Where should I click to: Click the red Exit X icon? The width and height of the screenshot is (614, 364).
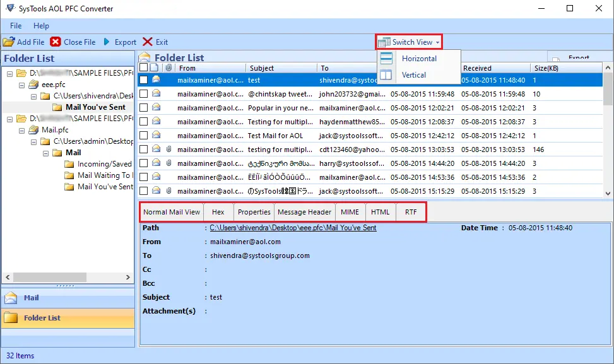(148, 42)
